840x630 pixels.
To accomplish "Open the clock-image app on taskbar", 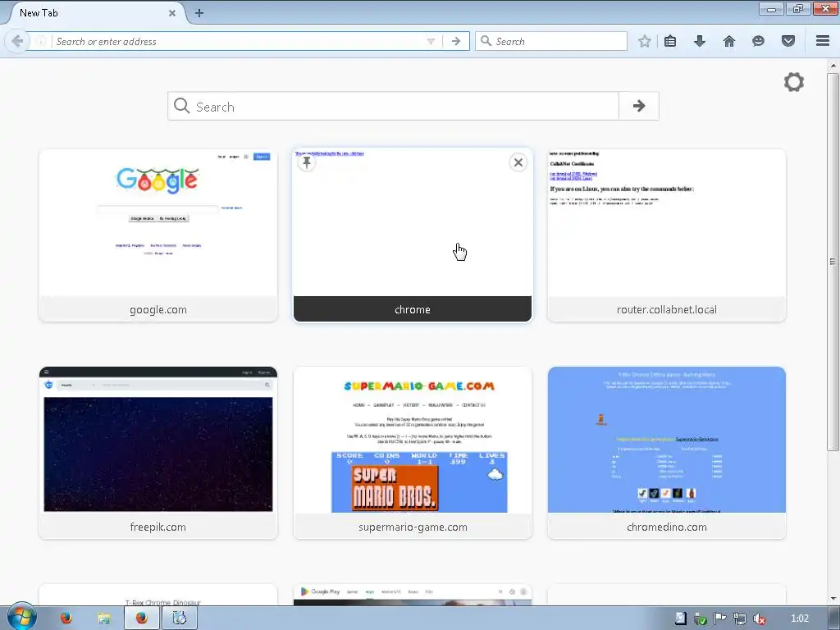I will pos(180,619).
